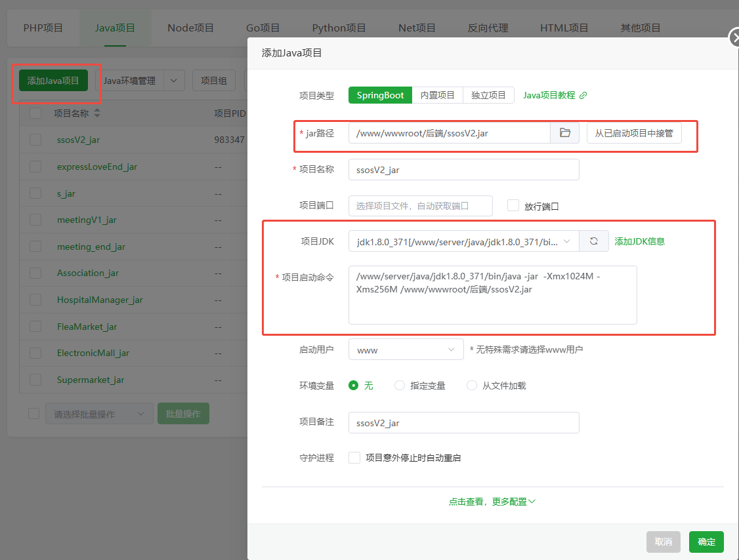739x560 pixels.
Task: Focus the 项目启动命令 text area
Action: [492, 295]
